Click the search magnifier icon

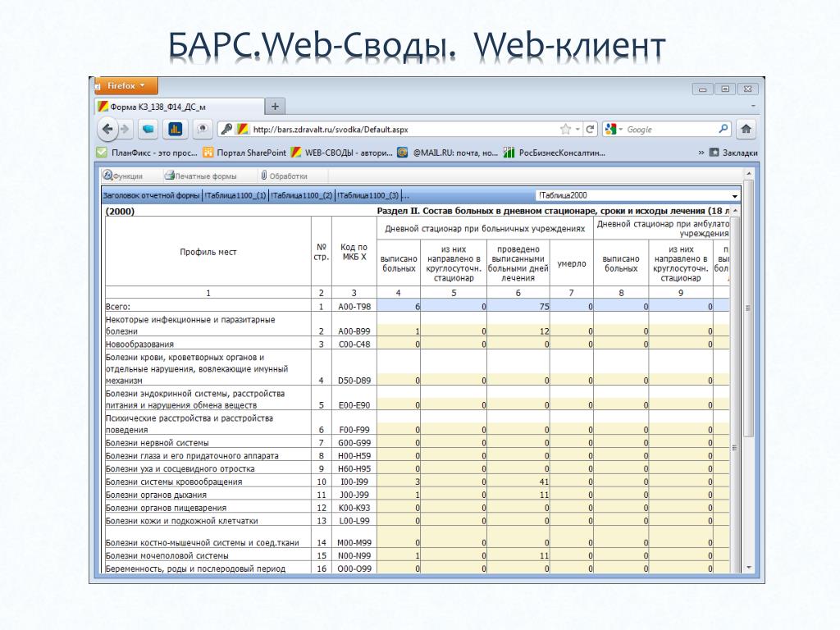point(724,129)
